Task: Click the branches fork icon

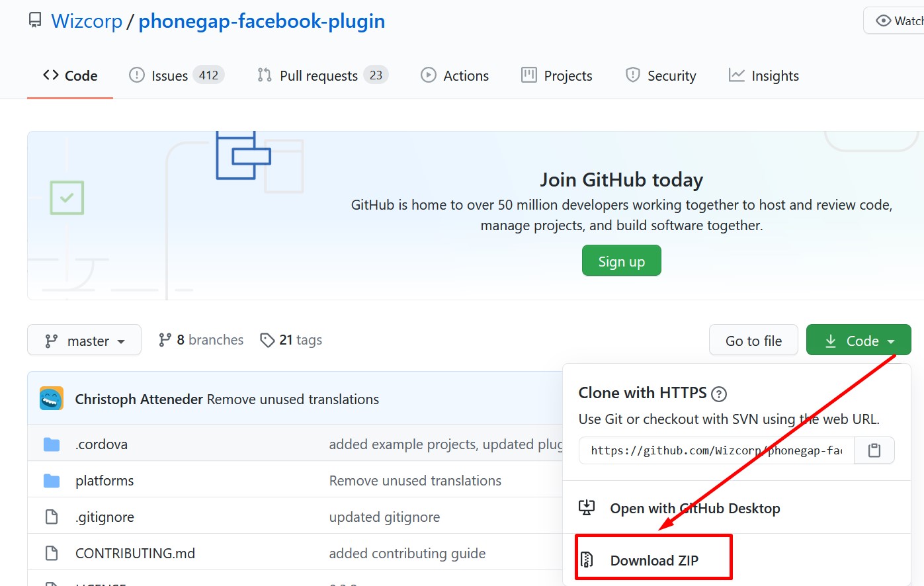Action: (165, 340)
